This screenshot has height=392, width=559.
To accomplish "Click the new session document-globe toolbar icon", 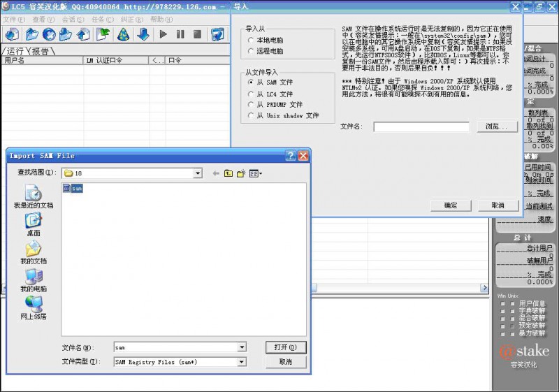I will click(x=12, y=34).
